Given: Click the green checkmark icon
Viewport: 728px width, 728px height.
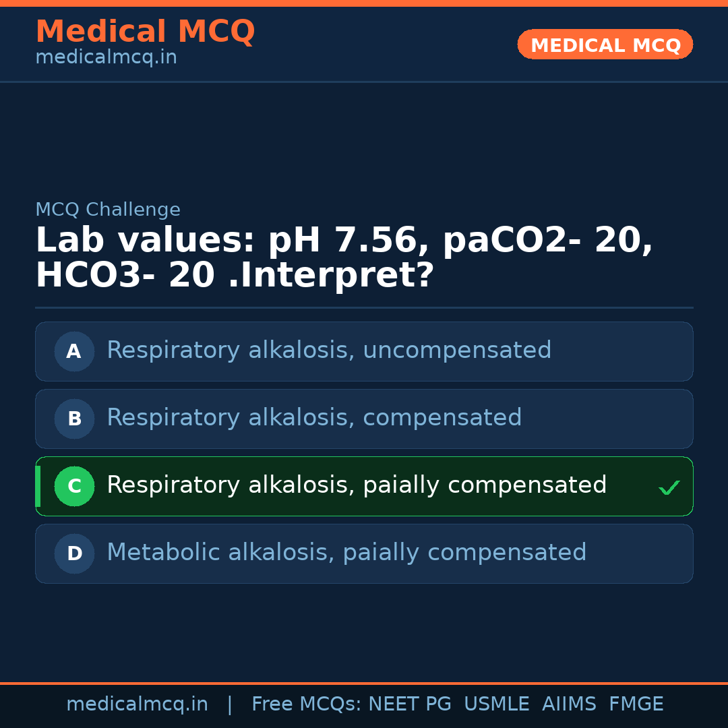Looking at the screenshot, I should [669, 487].
